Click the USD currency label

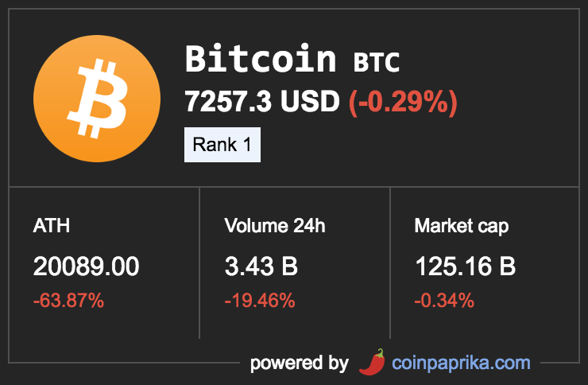point(310,101)
